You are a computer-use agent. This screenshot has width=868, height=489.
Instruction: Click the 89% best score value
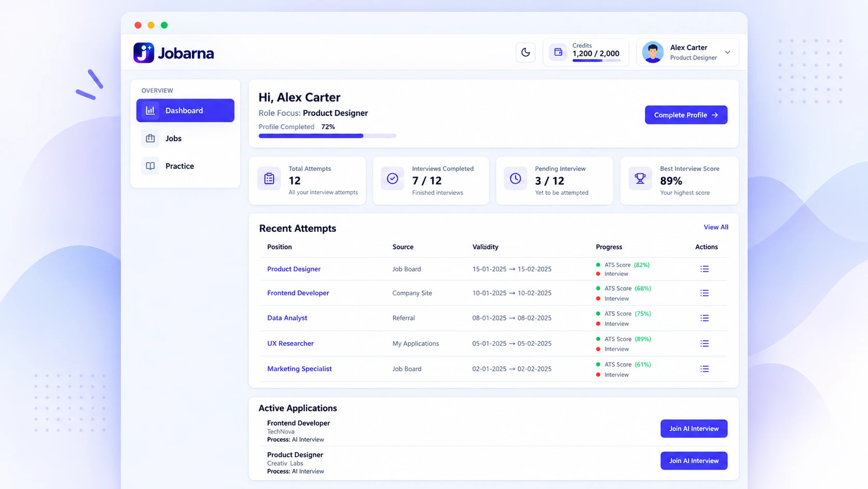pos(671,181)
